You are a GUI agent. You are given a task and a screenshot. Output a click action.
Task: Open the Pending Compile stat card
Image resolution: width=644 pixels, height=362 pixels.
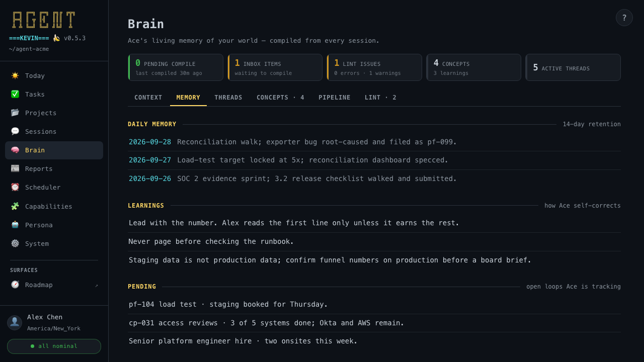[176, 67]
